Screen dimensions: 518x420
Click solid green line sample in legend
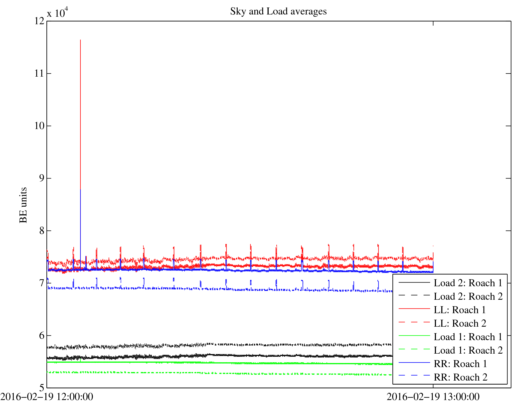414,336
